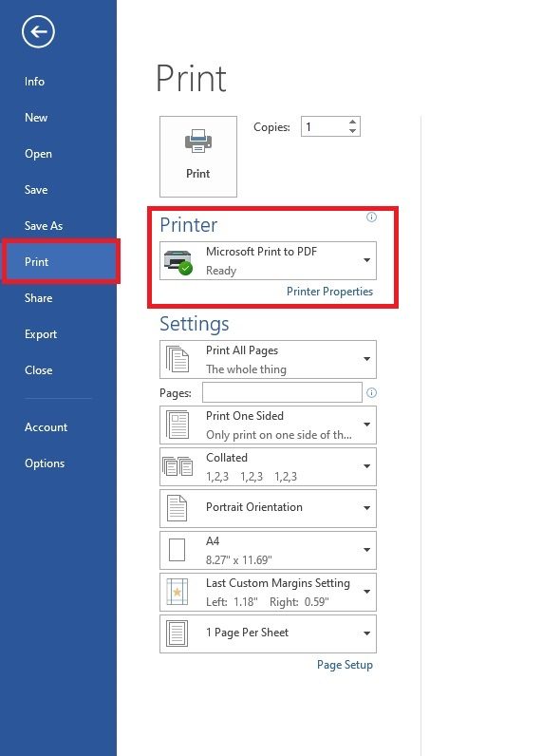Click the Microsoft Print to PDF printer icon
The height and width of the screenshot is (756, 542).
tap(178, 261)
